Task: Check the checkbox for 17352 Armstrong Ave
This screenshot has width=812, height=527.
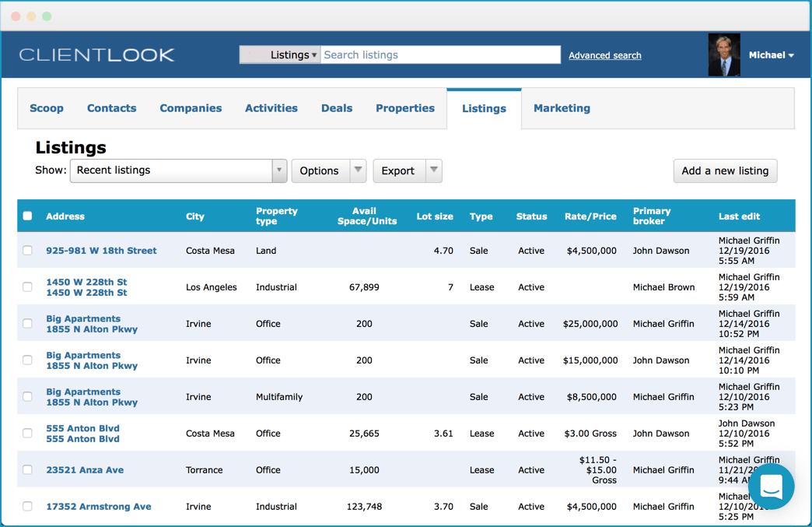Action: pos(27,506)
